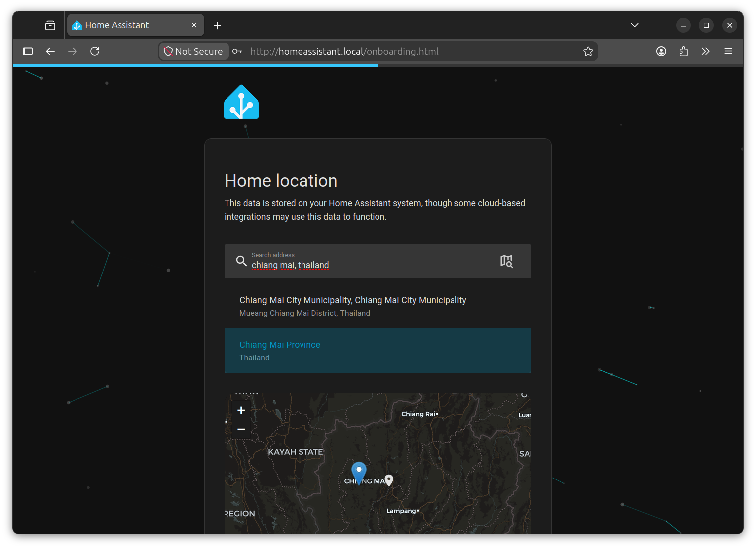
Task: Click the Chiang Rai label on map
Action: (x=418, y=414)
